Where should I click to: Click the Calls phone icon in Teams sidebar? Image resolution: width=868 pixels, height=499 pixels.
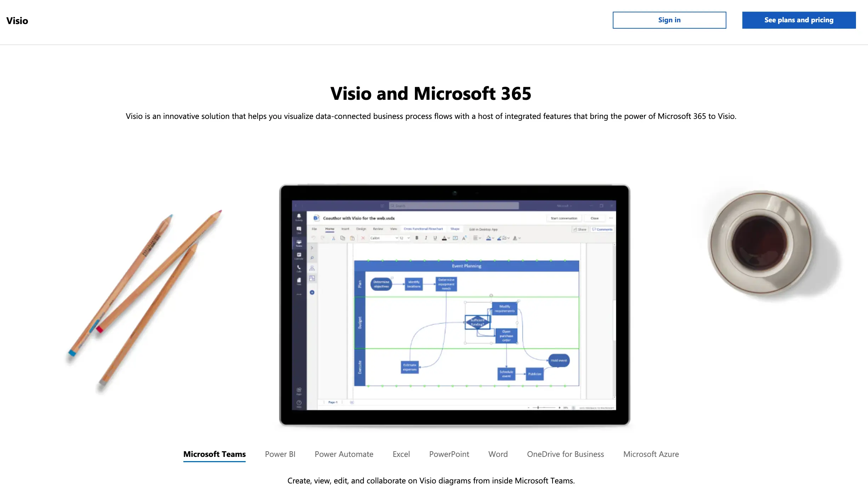[x=299, y=268]
